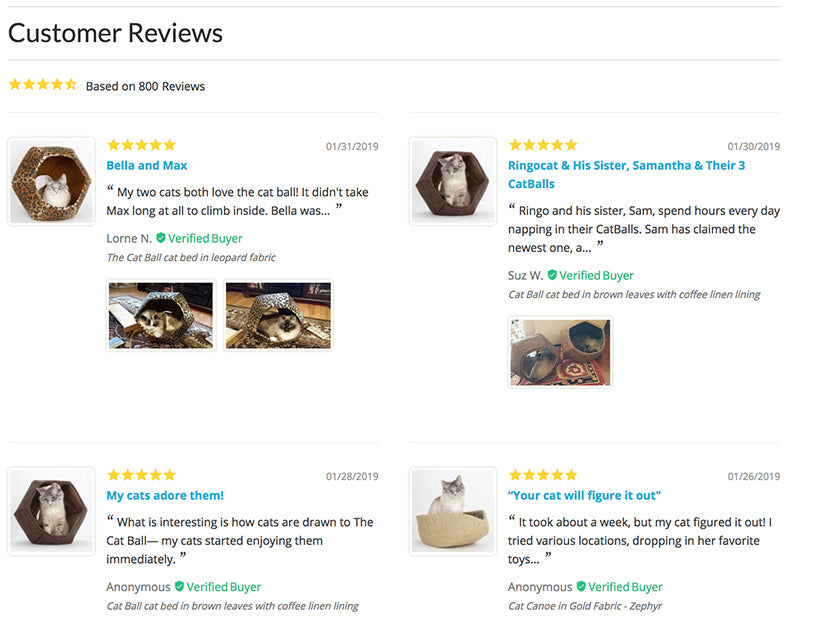Click the verified checkmark next to Lorne N.
Image resolution: width=830 pixels, height=623 pixels.
tap(161, 239)
